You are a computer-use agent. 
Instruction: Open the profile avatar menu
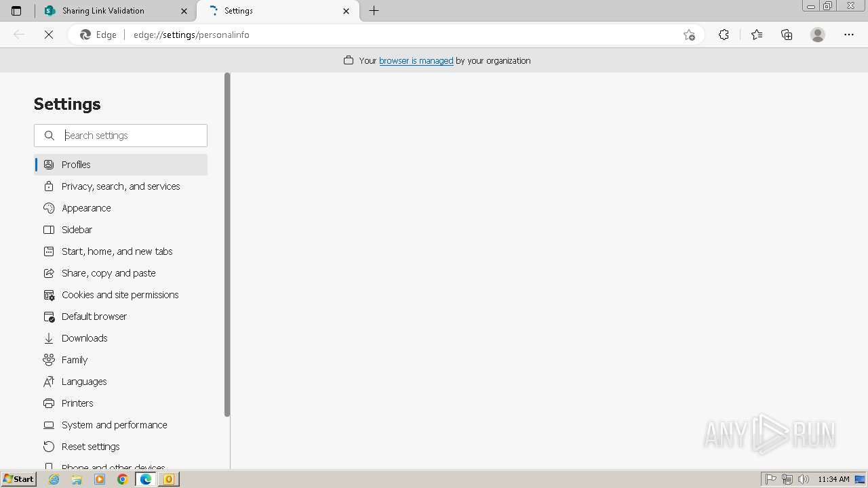[x=818, y=35]
